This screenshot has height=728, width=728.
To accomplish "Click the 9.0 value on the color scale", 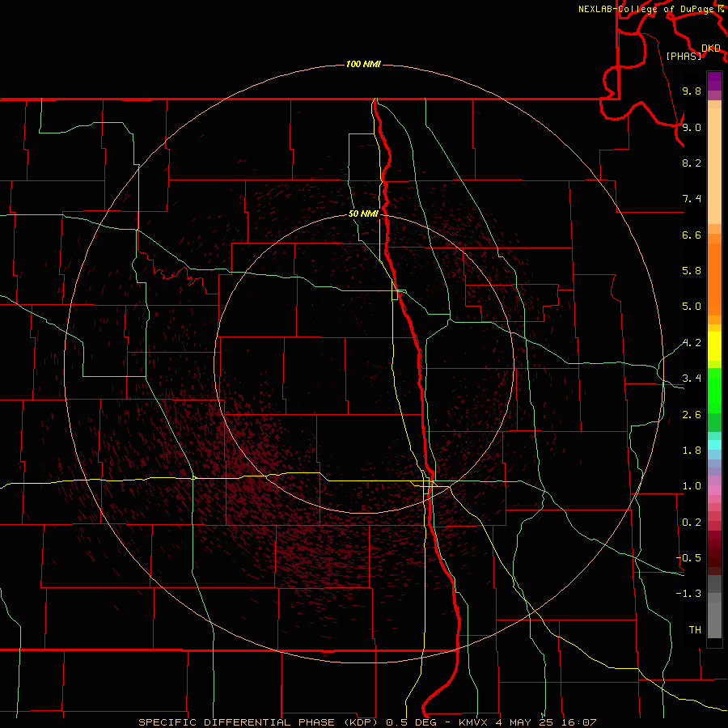I will coord(692,127).
